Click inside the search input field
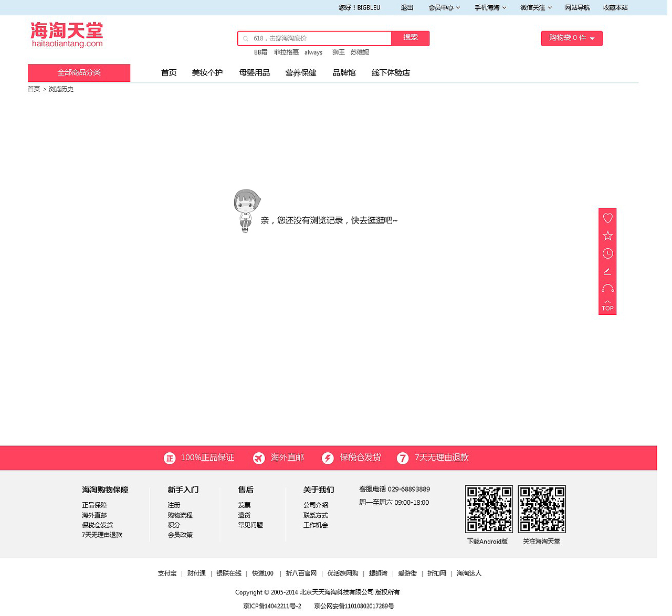The width and height of the screenshot is (672, 616). coord(315,38)
